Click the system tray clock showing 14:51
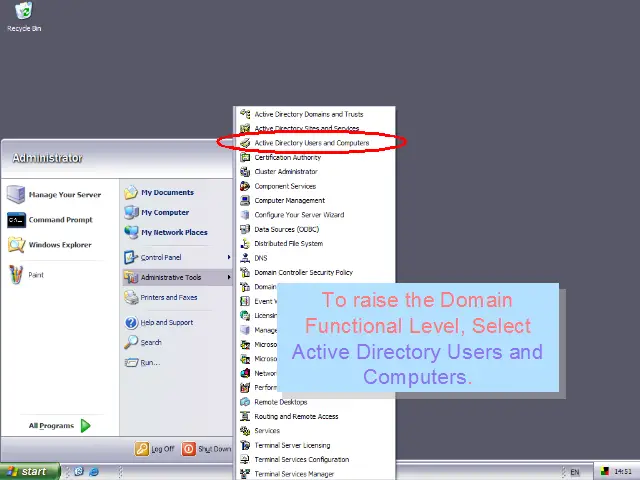 [623, 471]
